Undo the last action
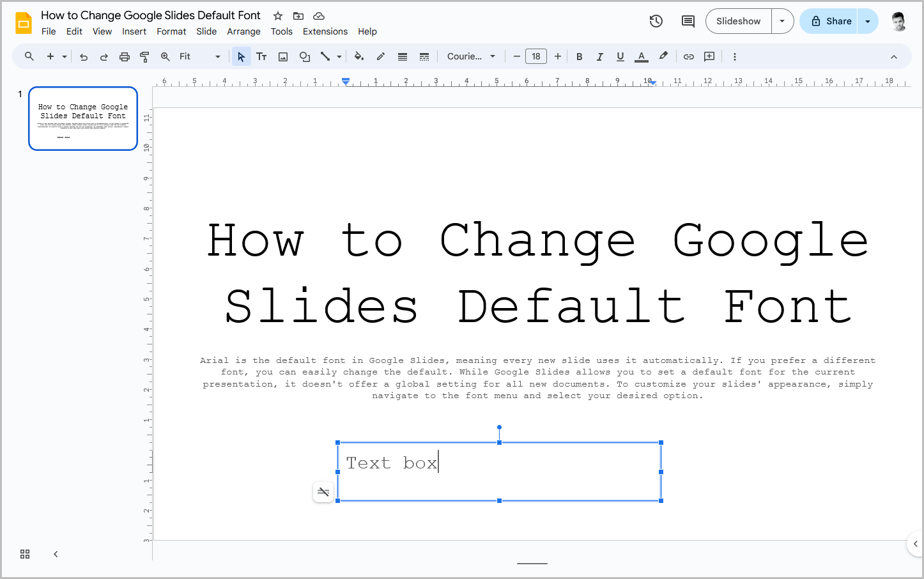Image resolution: width=924 pixels, height=579 pixels. pyautogui.click(x=84, y=57)
